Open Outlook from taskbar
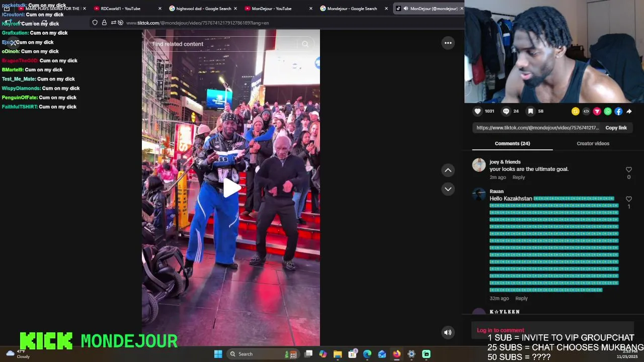644x362 pixels. [382, 354]
